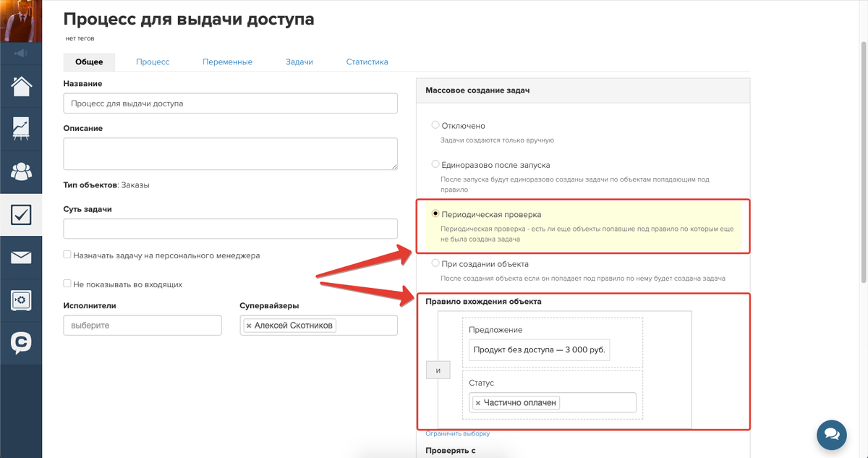This screenshot has height=458, width=868.
Task: Open the safe icon in sidebar
Action: [21, 300]
